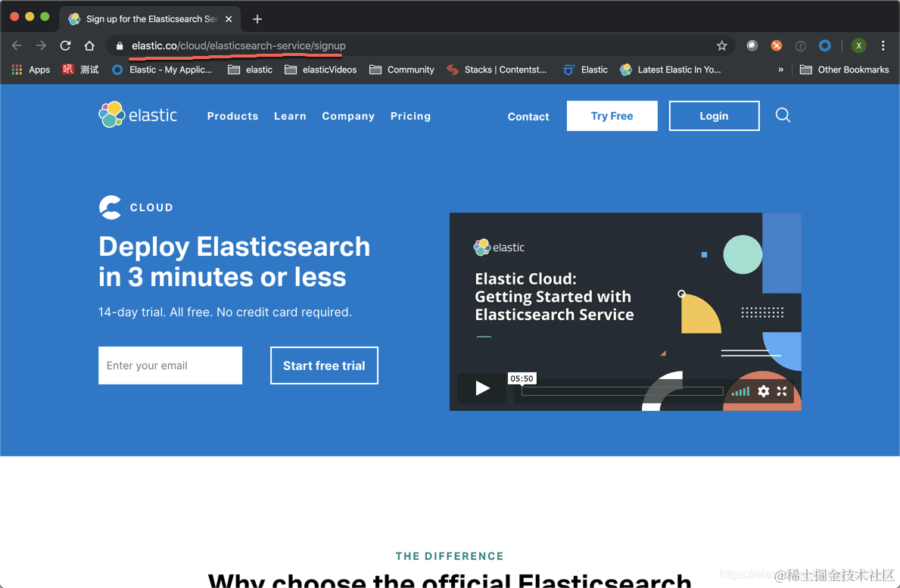The image size is (900, 588).
Task: Open the elasticVideos bookmark folder
Action: click(x=321, y=70)
